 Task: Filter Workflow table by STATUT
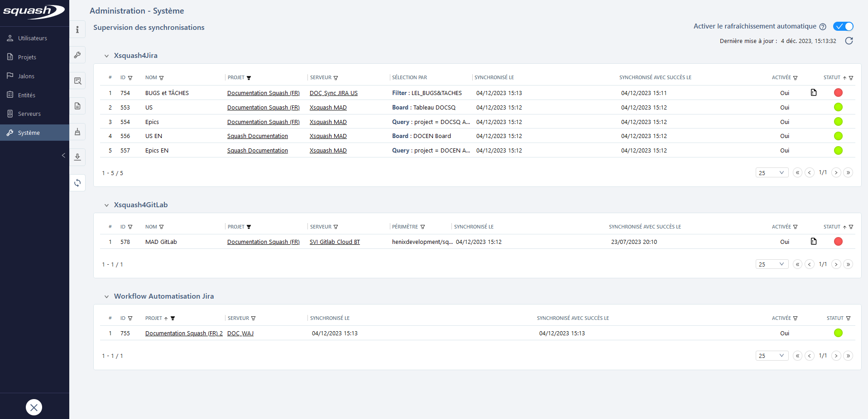(x=848, y=318)
